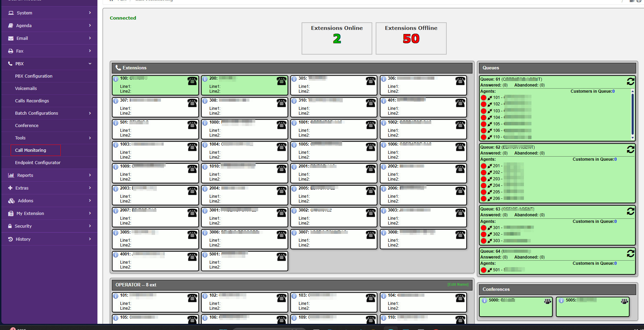644x330 pixels.
Task: Expand the Reports sidebar section
Action: 49,175
